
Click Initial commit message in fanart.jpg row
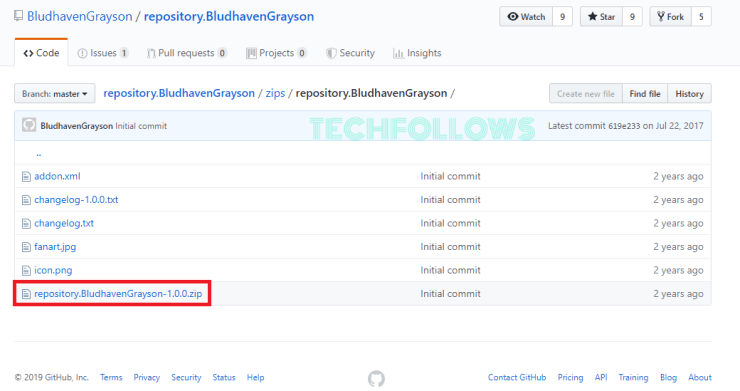coord(450,246)
